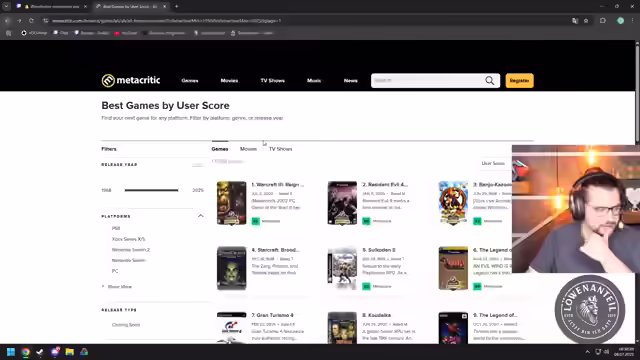This screenshot has width=640, height=360.
Task: Open Steam from the taskbar
Action: 40,352
